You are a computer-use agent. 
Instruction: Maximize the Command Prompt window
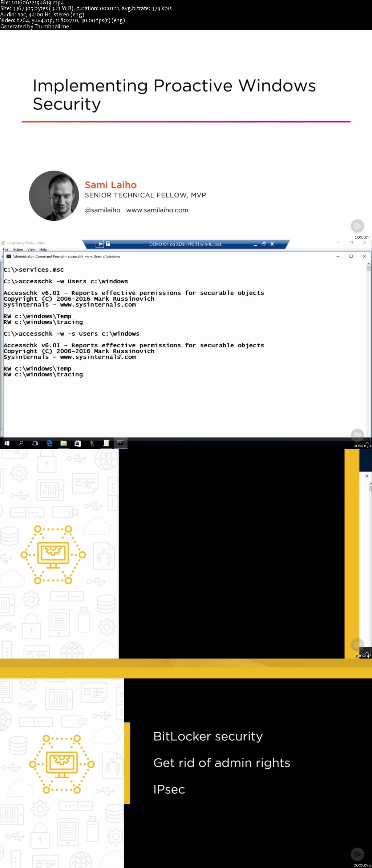[351, 256]
